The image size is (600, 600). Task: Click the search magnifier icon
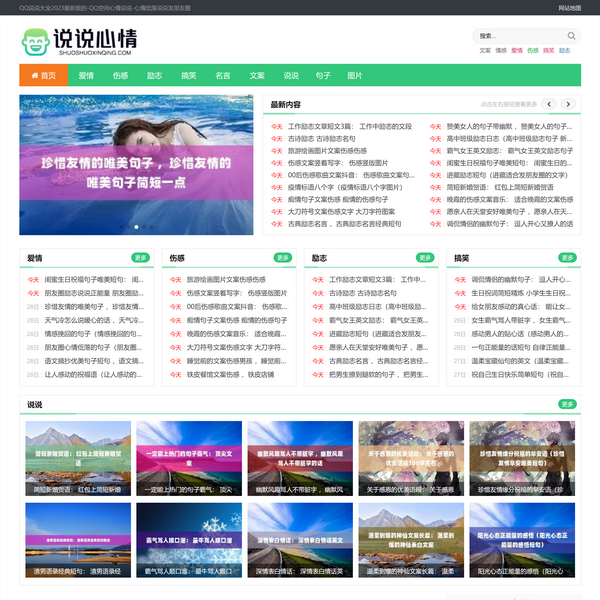[x=569, y=36]
